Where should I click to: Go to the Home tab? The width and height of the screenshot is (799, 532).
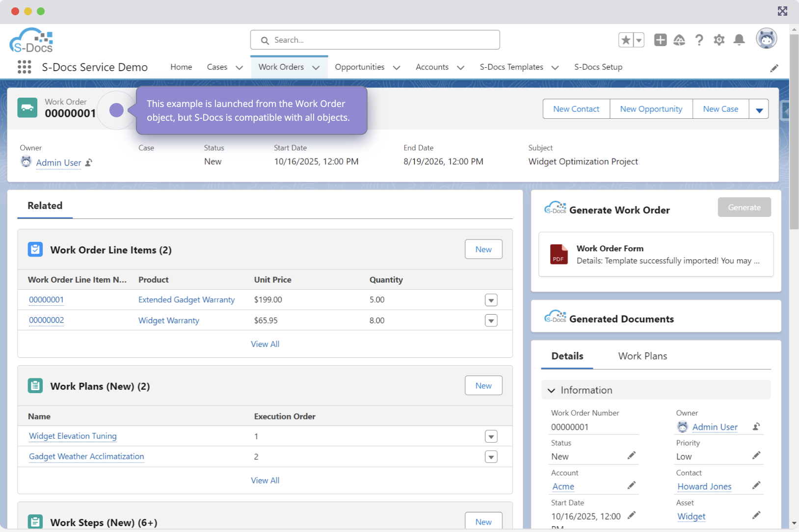point(181,67)
